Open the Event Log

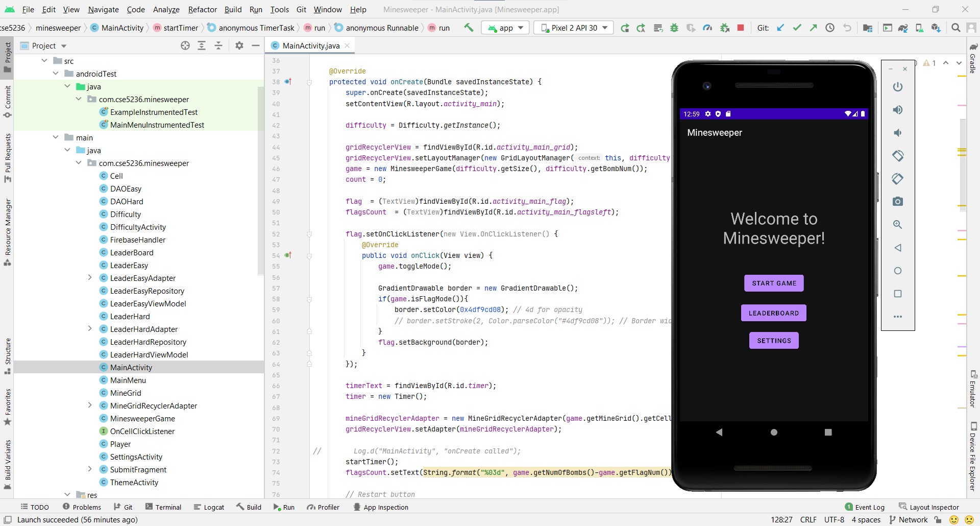tap(865, 507)
